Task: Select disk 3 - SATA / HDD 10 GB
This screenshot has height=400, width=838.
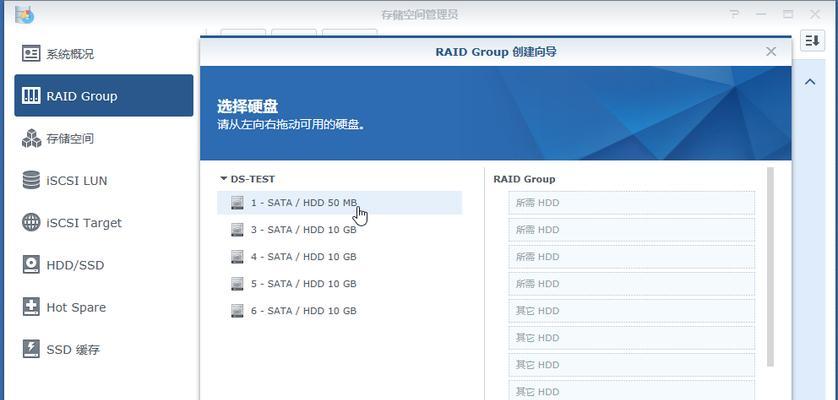Action: [339, 229]
